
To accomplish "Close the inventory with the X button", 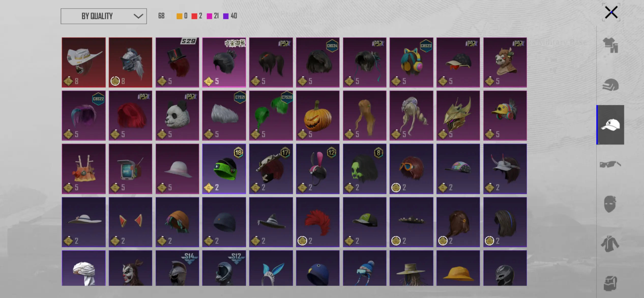I will click(611, 12).
